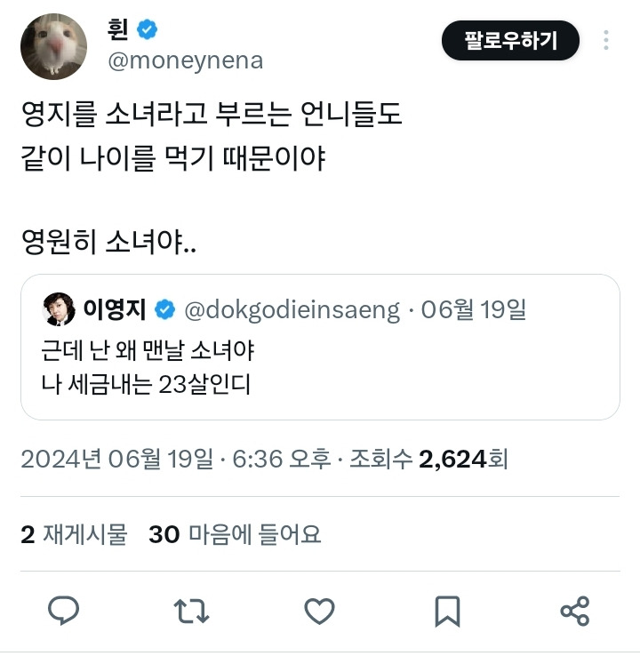Follow the account with 팔로우하기 button
The width and height of the screenshot is (640, 672).
tap(510, 40)
